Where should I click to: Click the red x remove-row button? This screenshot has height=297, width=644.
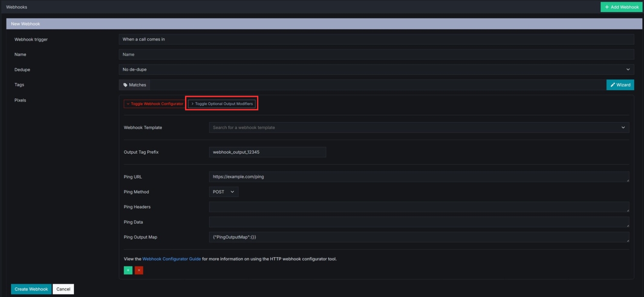coord(139,270)
